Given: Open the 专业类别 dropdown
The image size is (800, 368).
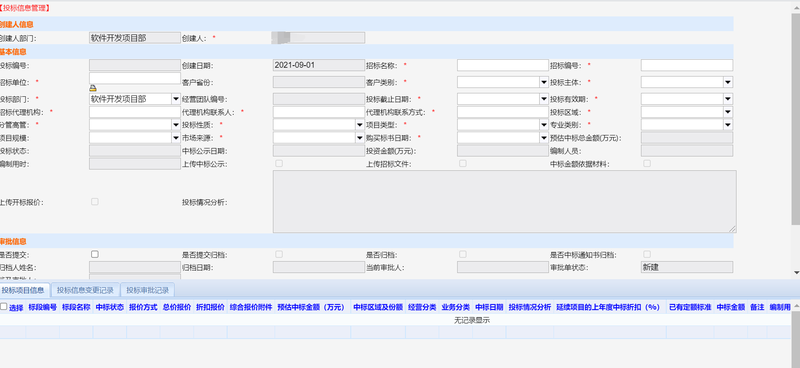Looking at the screenshot, I should [x=728, y=125].
